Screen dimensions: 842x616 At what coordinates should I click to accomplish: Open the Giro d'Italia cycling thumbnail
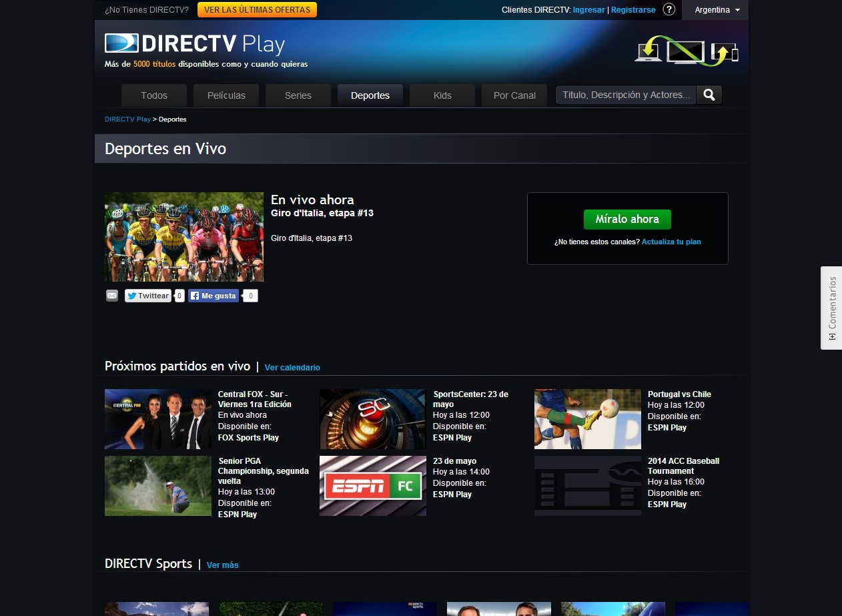[x=184, y=237]
